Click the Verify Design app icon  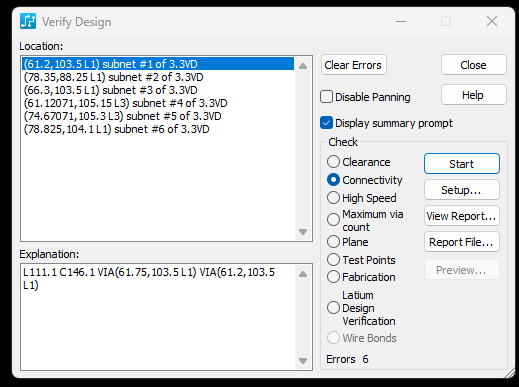pos(28,21)
